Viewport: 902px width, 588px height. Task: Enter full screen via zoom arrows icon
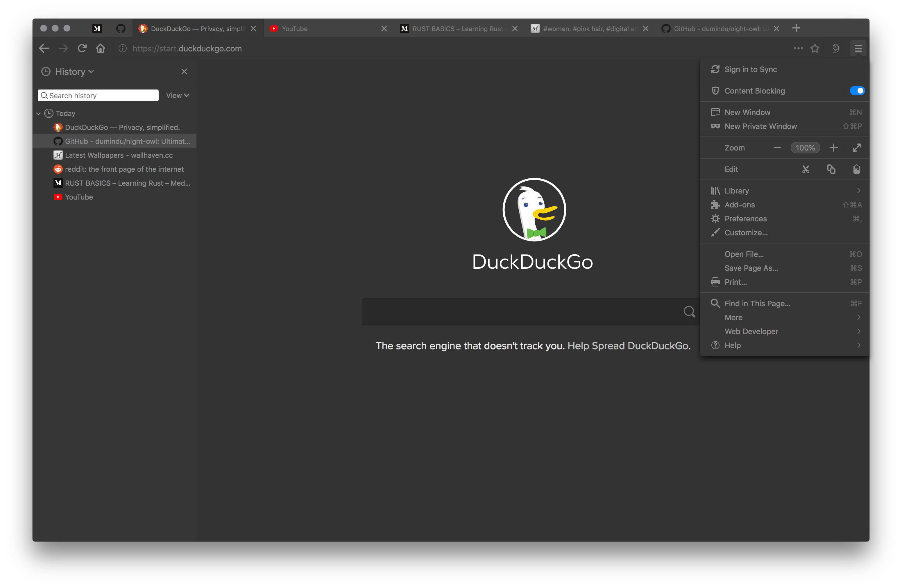click(857, 148)
